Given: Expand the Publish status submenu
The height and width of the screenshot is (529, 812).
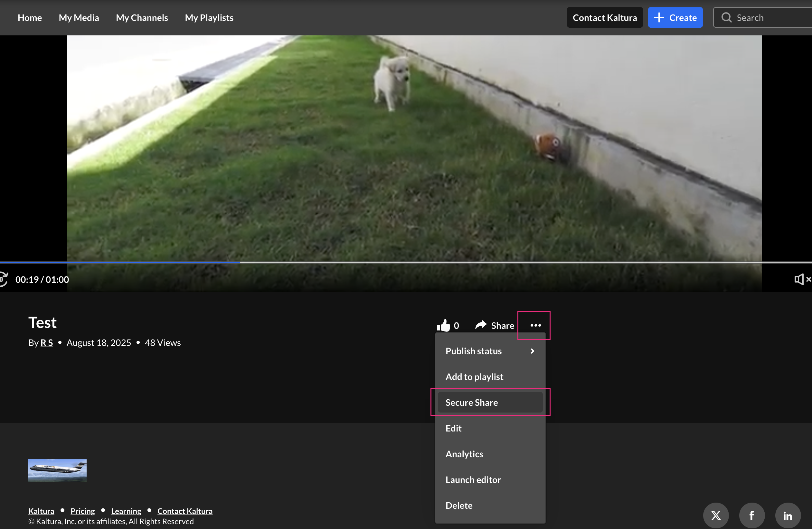Looking at the screenshot, I should [x=490, y=351].
